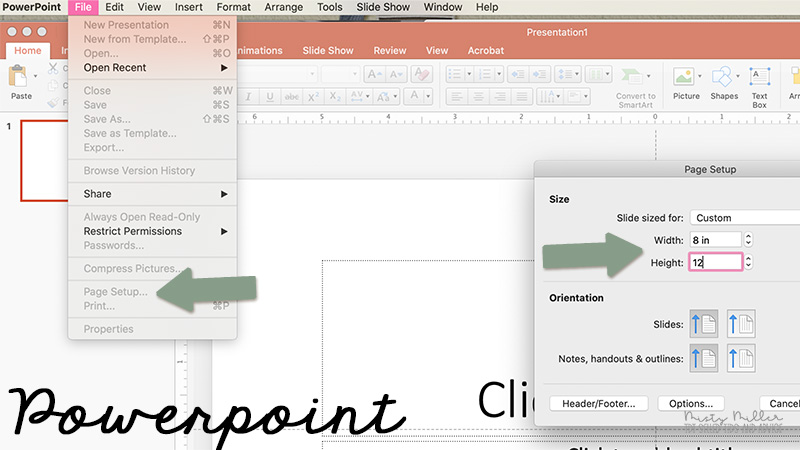This screenshot has width=800, height=450.
Task: Expand the Share submenu
Action: pyautogui.click(x=152, y=194)
